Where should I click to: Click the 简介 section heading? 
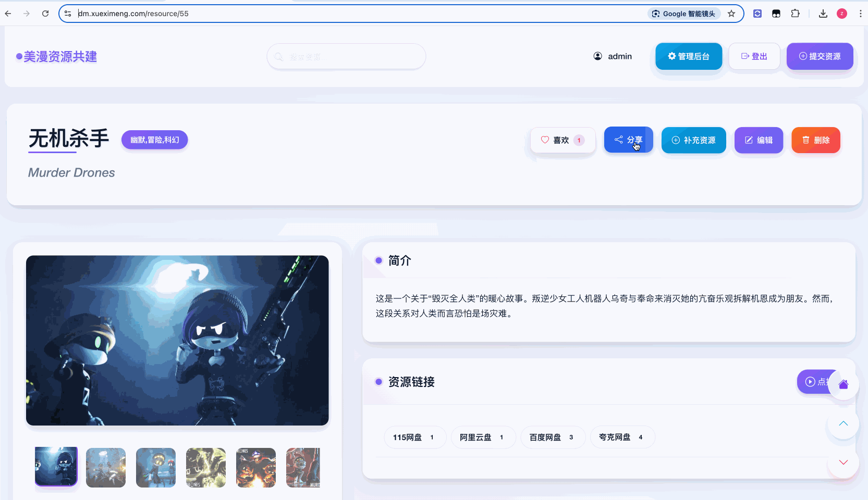click(400, 260)
